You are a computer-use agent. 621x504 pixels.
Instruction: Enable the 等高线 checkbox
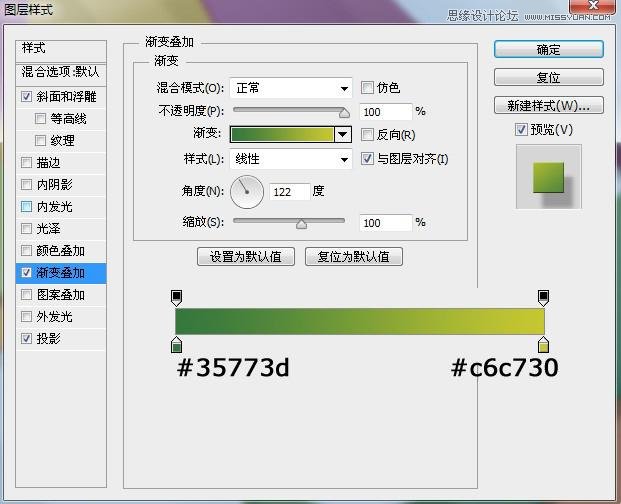[40, 118]
